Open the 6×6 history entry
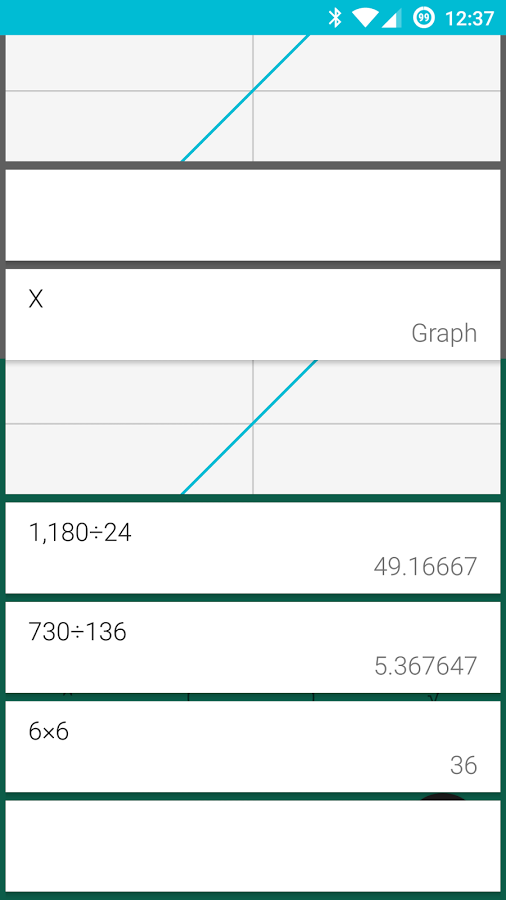This screenshot has width=506, height=900. (x=253, y=746)
